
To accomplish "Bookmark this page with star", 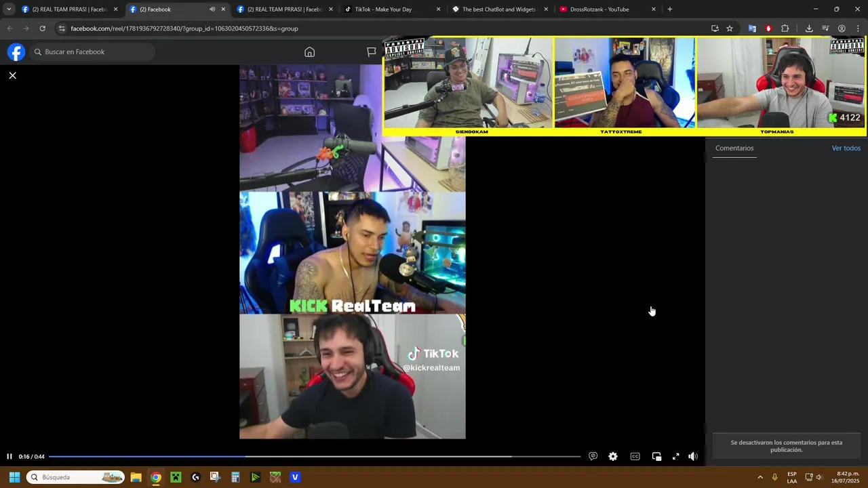I will (730, 28).
